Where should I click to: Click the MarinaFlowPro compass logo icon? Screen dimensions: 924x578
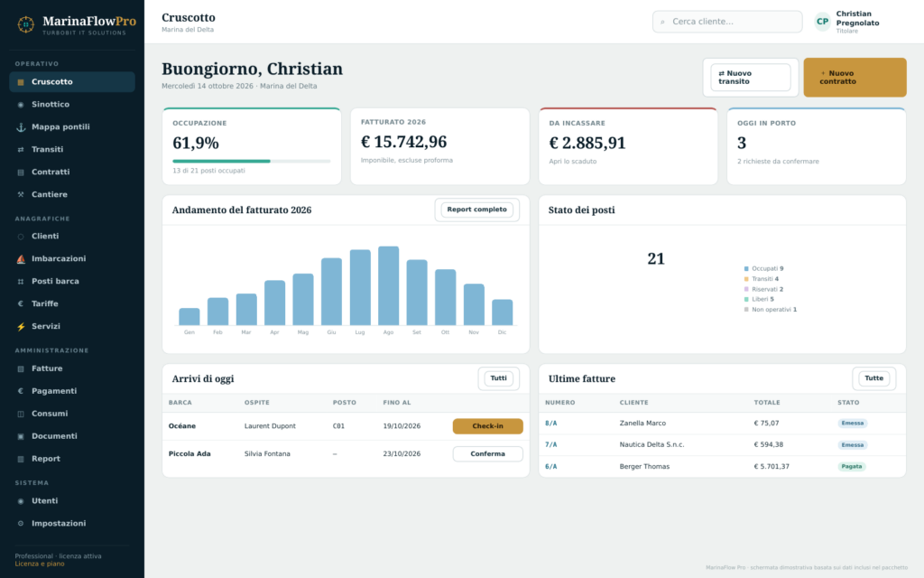pos(25,24)
